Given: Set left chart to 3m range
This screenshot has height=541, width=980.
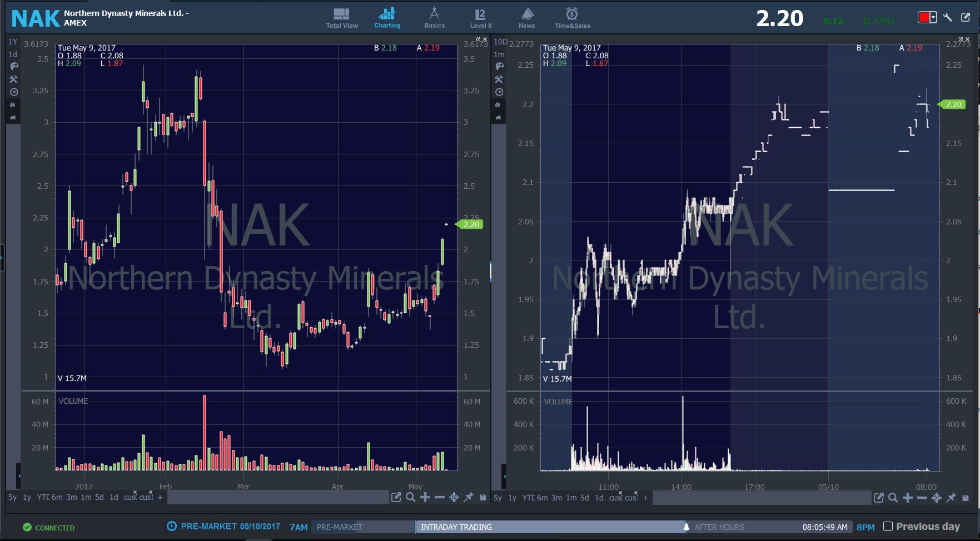Looking at the screenshot, I should tap(72, 498).
